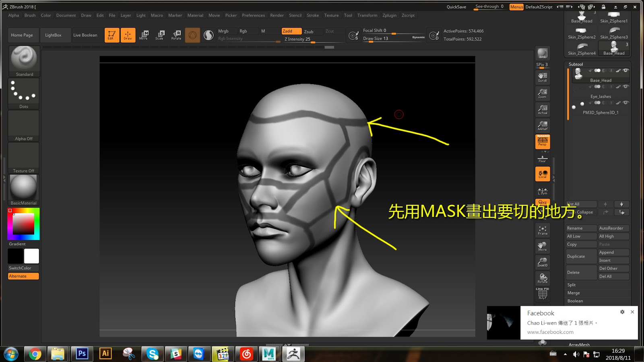
Task: Click the Duplicate subtool button
Action: [x=581, y=256]
